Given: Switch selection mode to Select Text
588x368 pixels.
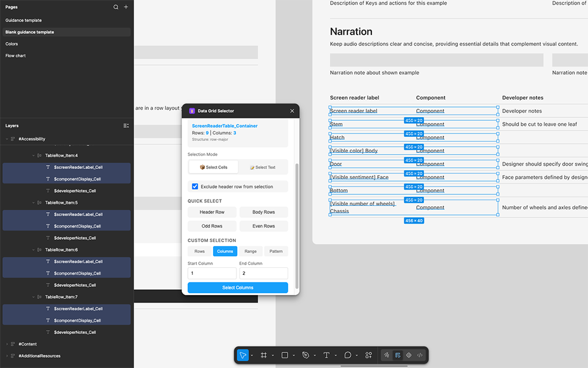Looking at the screenshot, I should tap(263, 167).
